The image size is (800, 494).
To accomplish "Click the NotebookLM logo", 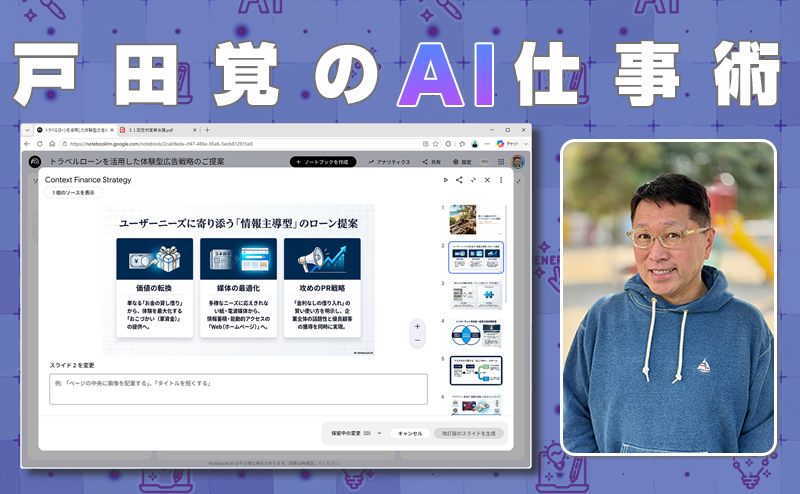I will click(x=35, y=162).
